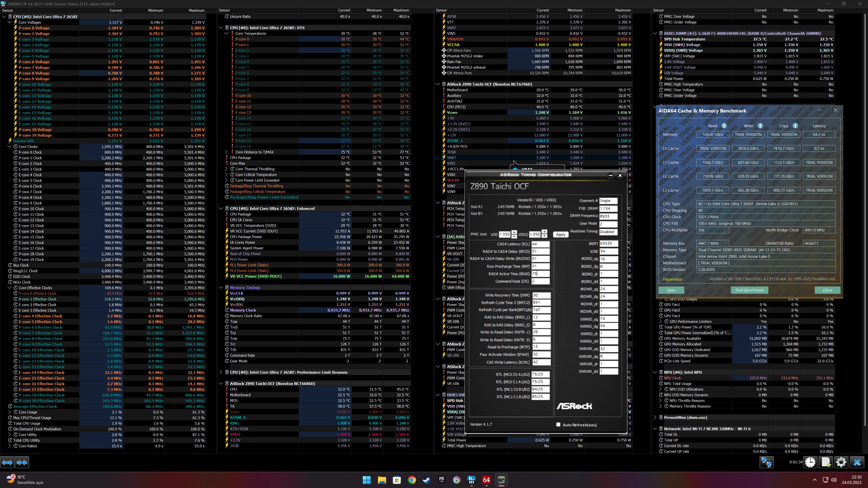The height and width of the screenshot is (488, 868).
Task: Decrease VDD voltage with down arrow
Action: click(x=514, y=236)
